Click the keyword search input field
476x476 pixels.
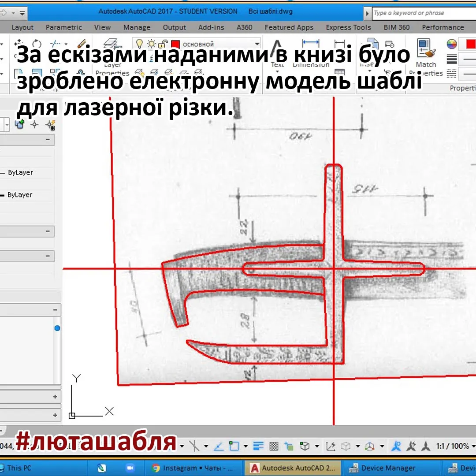coord(424,13)
